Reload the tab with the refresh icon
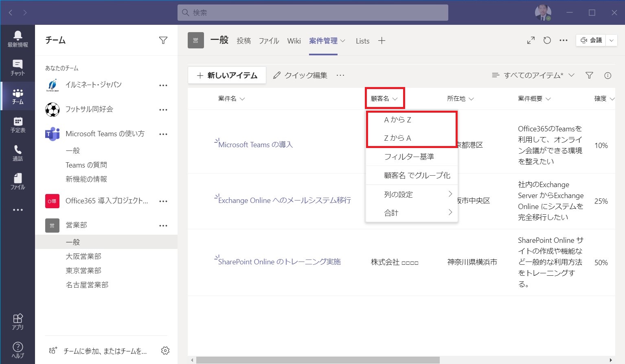This screenshot has width=625, height=364. [547, 40]
